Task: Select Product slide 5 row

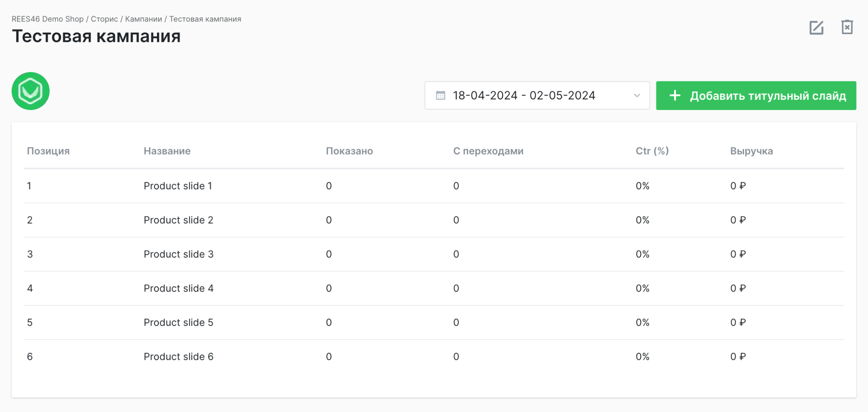Action: [x=178, y=323]
